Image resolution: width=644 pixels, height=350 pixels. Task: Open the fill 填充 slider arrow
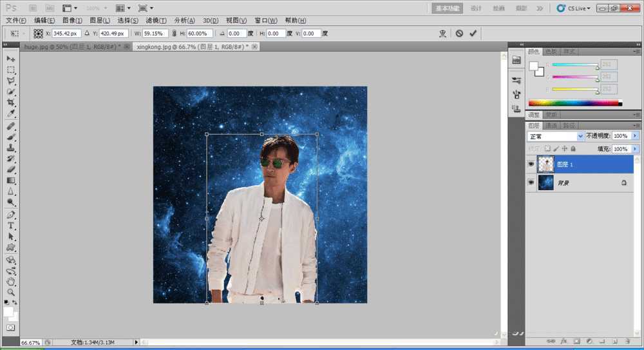[636, 149]
